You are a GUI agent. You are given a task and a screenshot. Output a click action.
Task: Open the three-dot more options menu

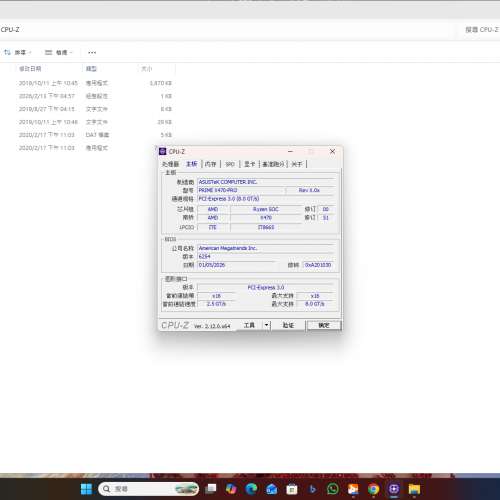tap(92, 52)
